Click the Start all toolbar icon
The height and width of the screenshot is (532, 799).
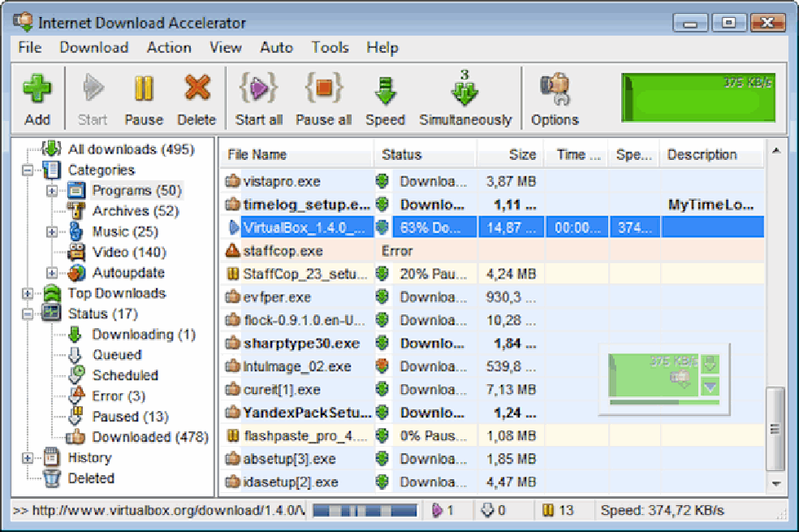[x=259, y=98]
